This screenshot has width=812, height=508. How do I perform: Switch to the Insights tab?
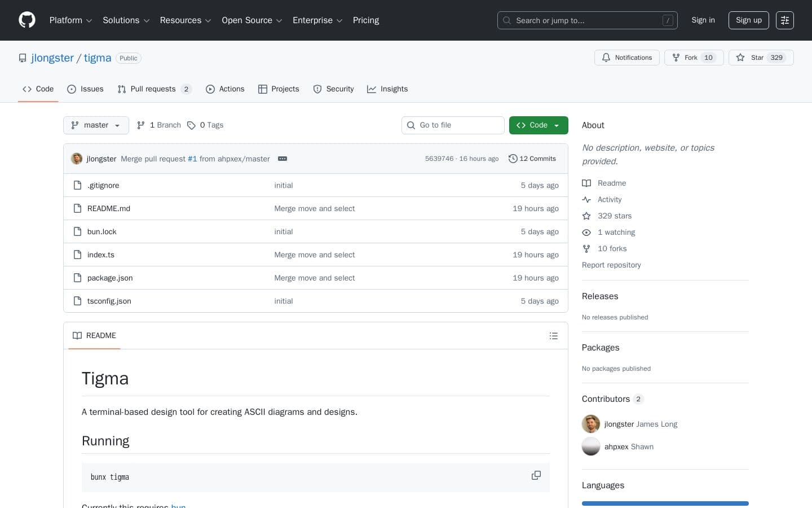[387, 89]
